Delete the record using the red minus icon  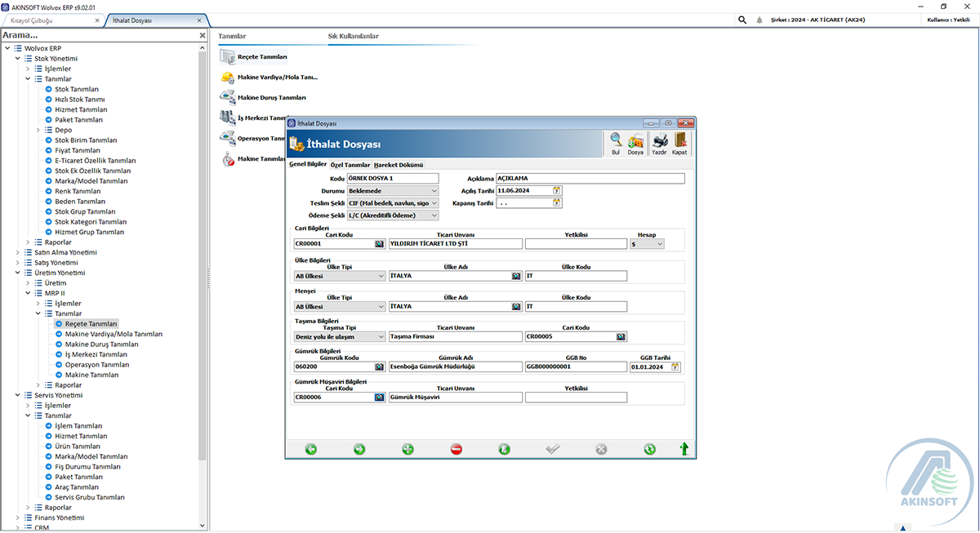pos(456,449)
